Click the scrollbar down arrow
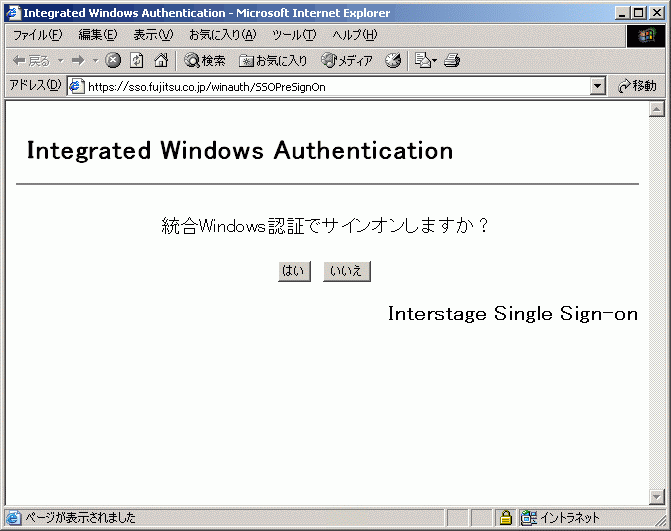 (x=656, y=497)
